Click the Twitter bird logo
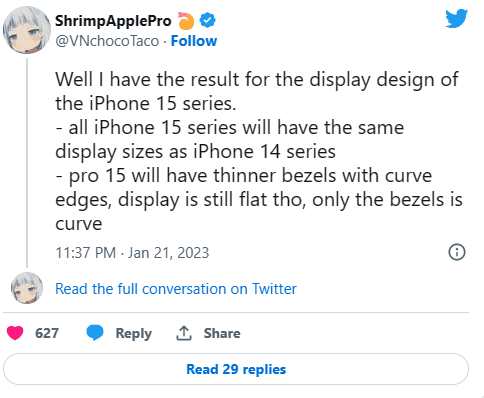 tap(457, 18)
